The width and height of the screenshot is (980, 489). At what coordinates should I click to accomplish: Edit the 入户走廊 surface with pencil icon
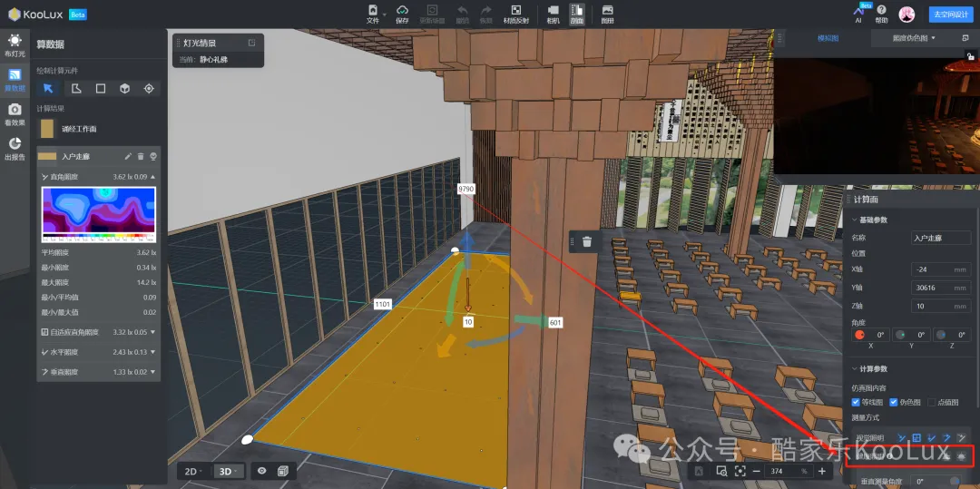click(128, 157)
